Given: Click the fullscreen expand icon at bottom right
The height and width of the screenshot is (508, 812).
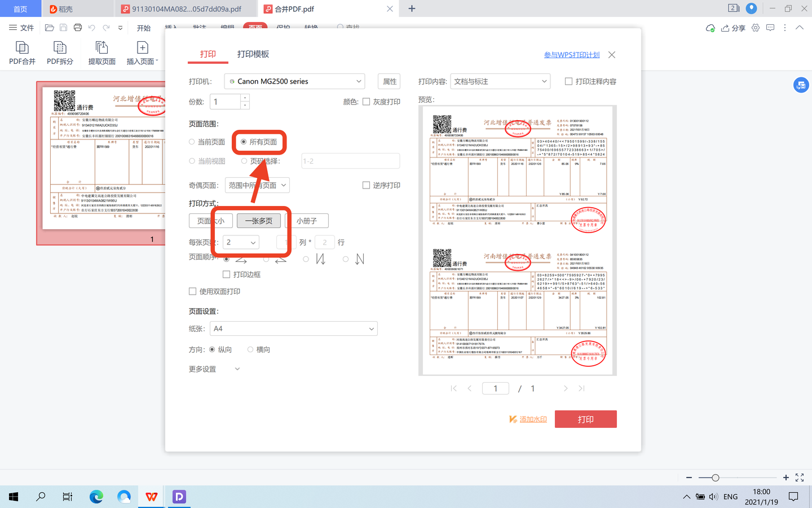Looking at the screenshot, I should (800, 478).
